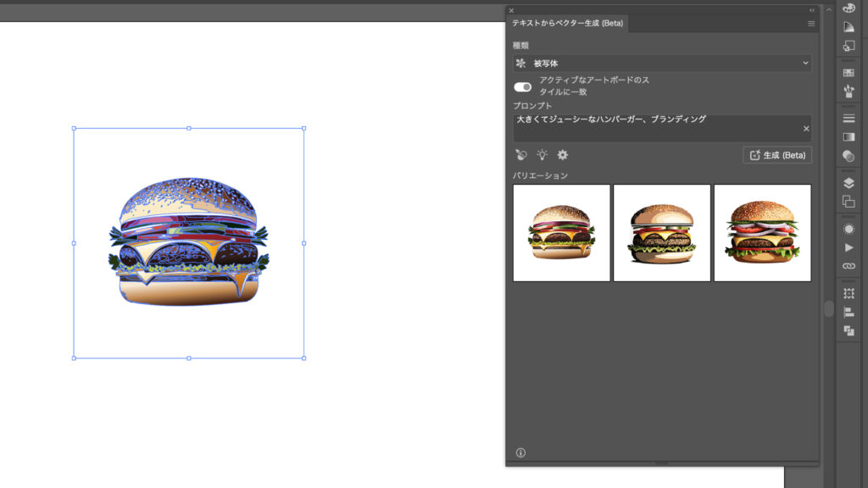This screenshot has width=868, height=488.
Task: Select the third burger variation thumbnail
Action: [762, 233]
